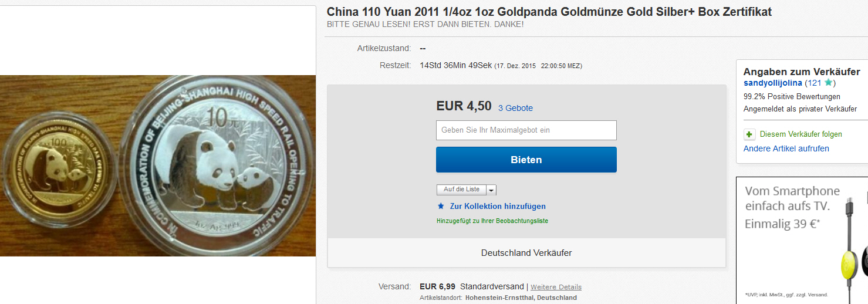Screen dimensions: 868x304
Task: Click the teal feedback star beside 121
Action: click(828, 83)
